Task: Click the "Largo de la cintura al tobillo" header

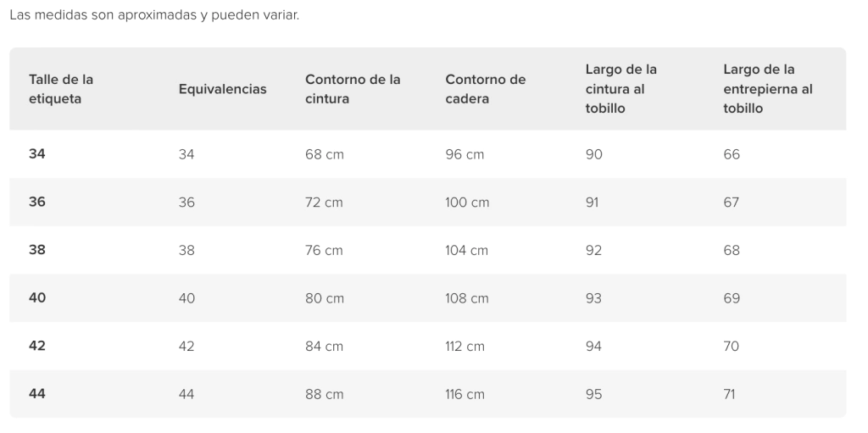Action: click(620, 89)
